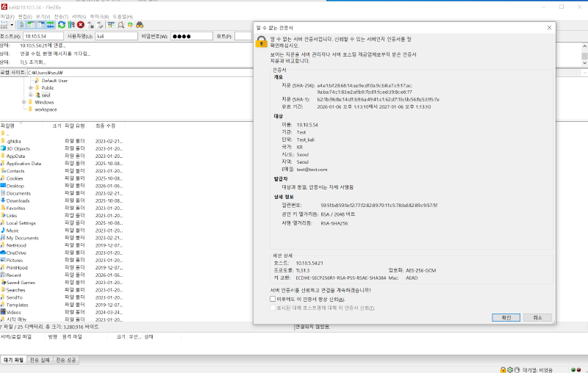Check the trust alternate hostnames checkbox
The image size is (588, 373).
pos(273,308)
